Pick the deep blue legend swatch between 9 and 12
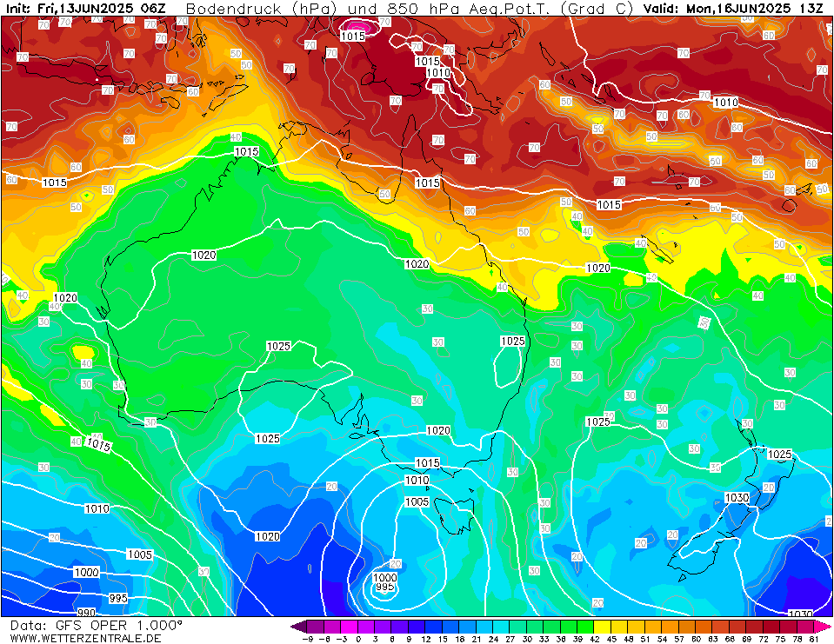 (417, 626)
